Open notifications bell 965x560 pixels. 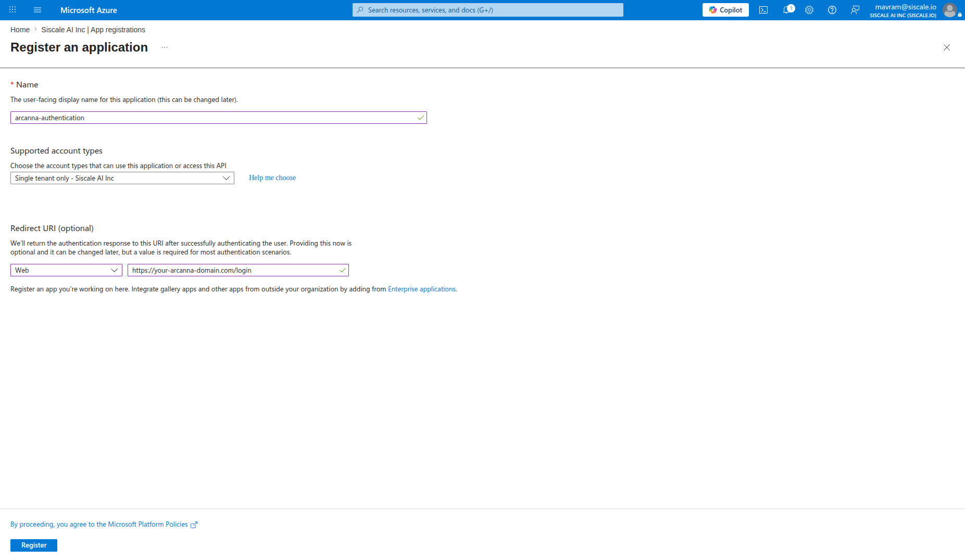pos(788,10)
